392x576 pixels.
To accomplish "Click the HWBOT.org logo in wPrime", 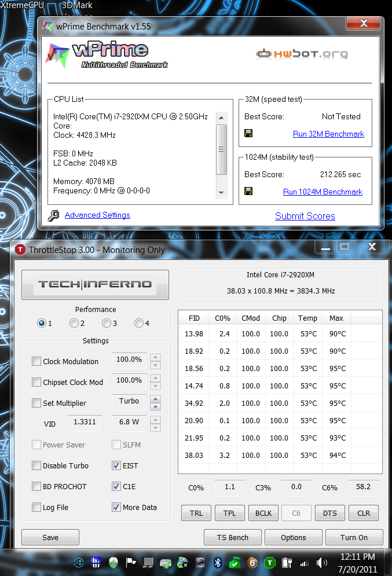I will click(x=302, y=54).
